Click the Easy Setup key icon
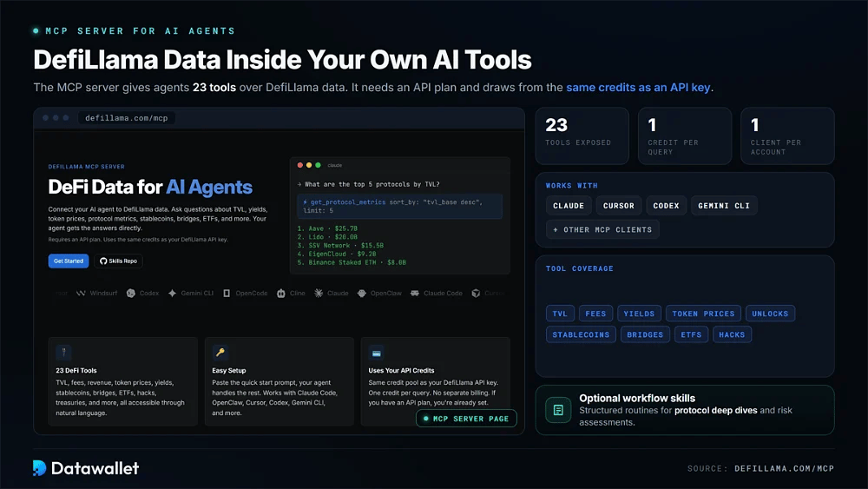 point(220,353)
